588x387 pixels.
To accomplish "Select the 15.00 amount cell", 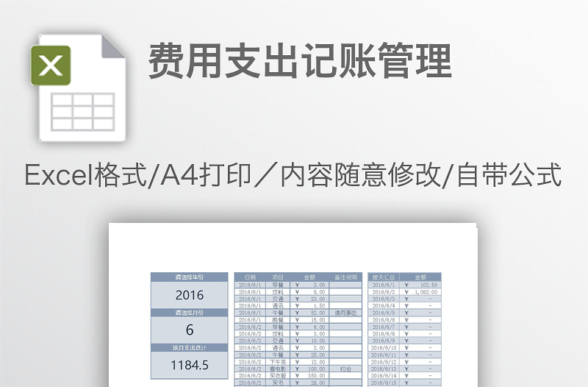I will 309,320.
